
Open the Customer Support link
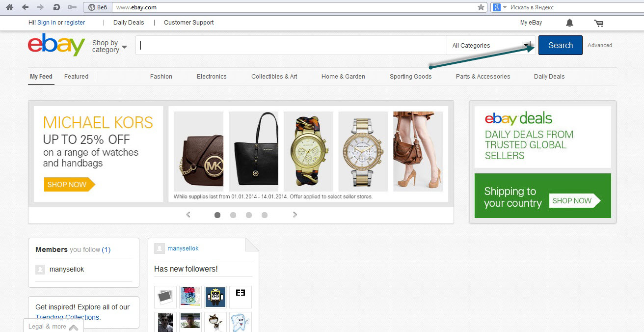189,23
